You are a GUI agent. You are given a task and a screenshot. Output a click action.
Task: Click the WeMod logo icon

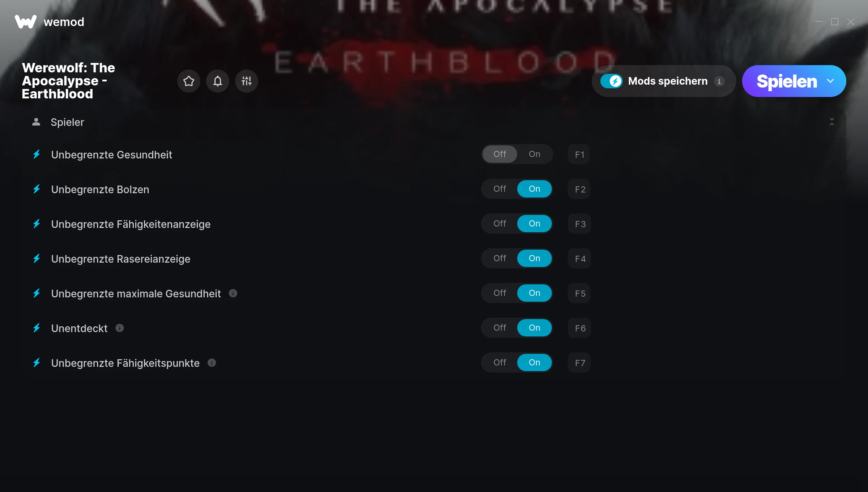(26, 22)
